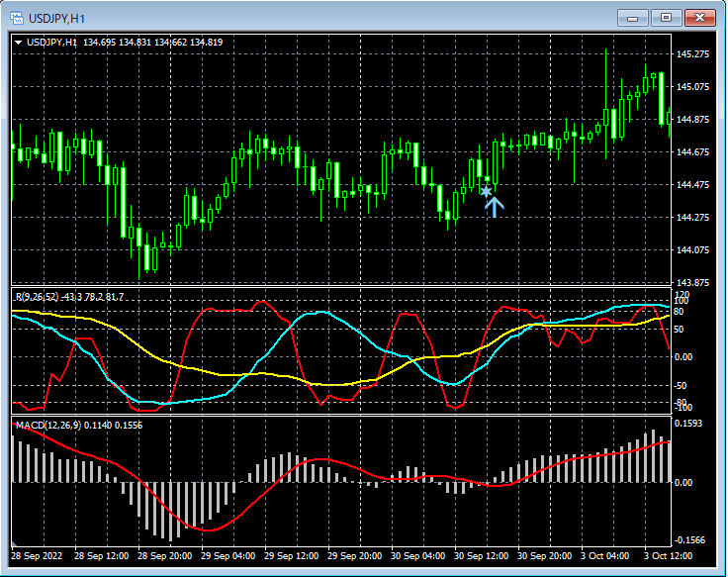Maximize the USDJPY,H1 chart window

point(666,17)
